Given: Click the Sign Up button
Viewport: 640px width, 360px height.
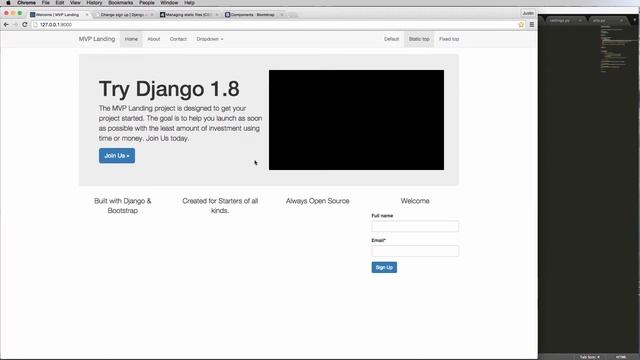Looking at the screenshot, I should point(384,267).
